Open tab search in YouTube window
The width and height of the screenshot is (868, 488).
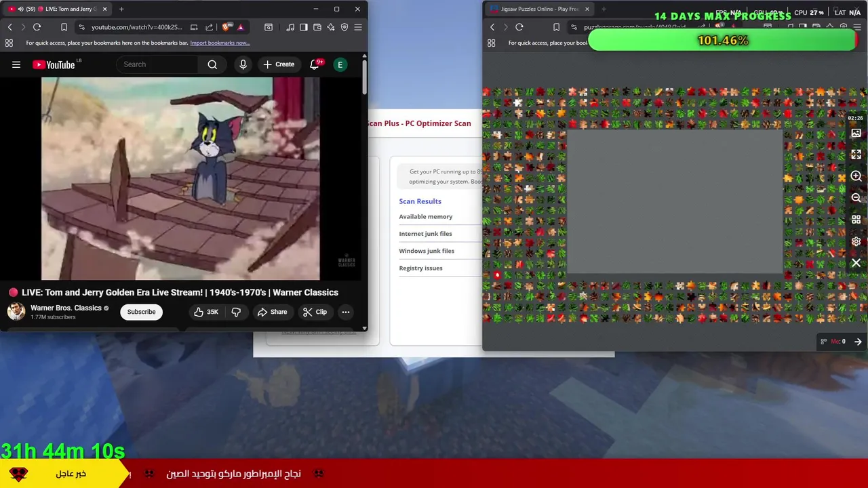[269, 27]
